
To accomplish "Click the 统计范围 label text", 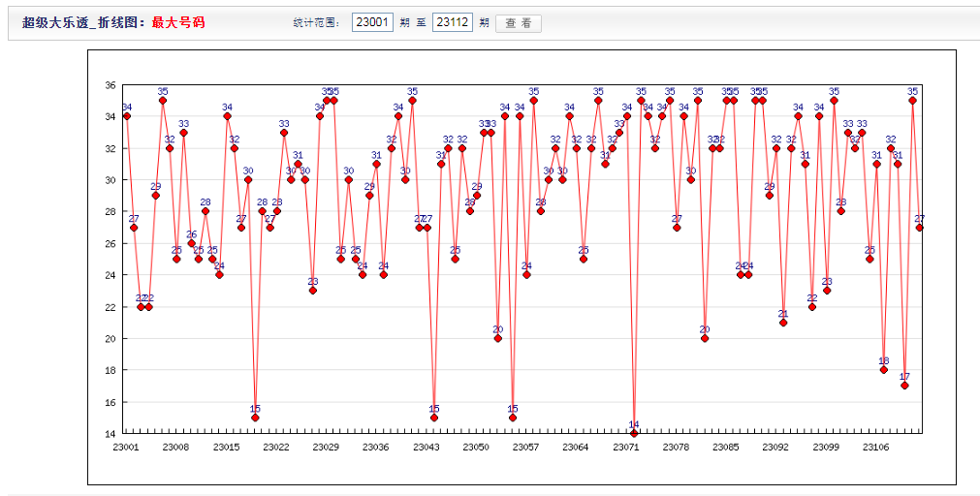I will 316,22.
